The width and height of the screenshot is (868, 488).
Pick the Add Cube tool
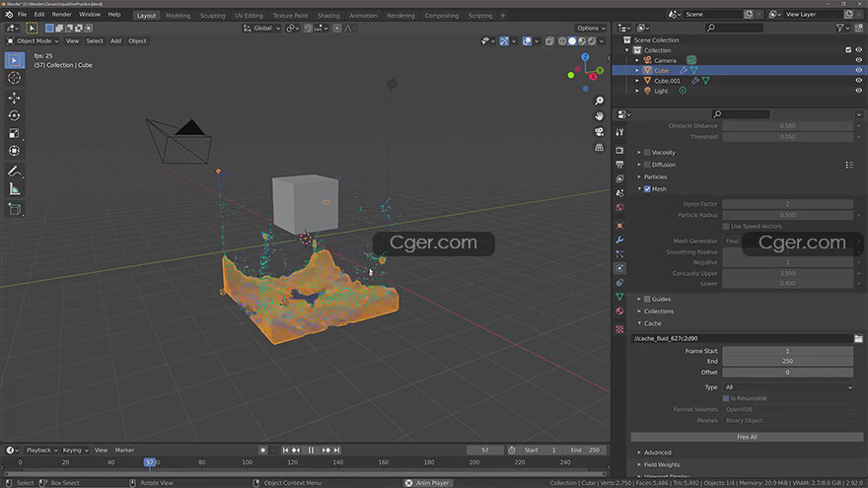coord(15,209)
